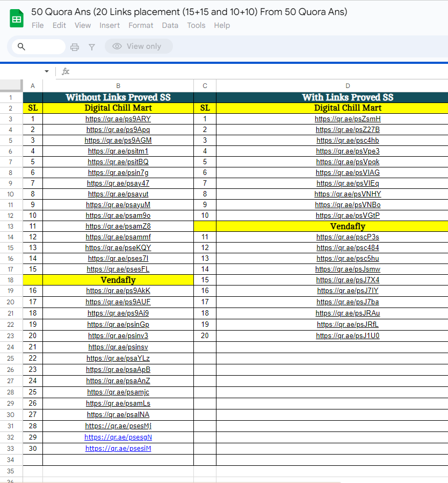Click SL number 30 in column A

click(33, 449)
